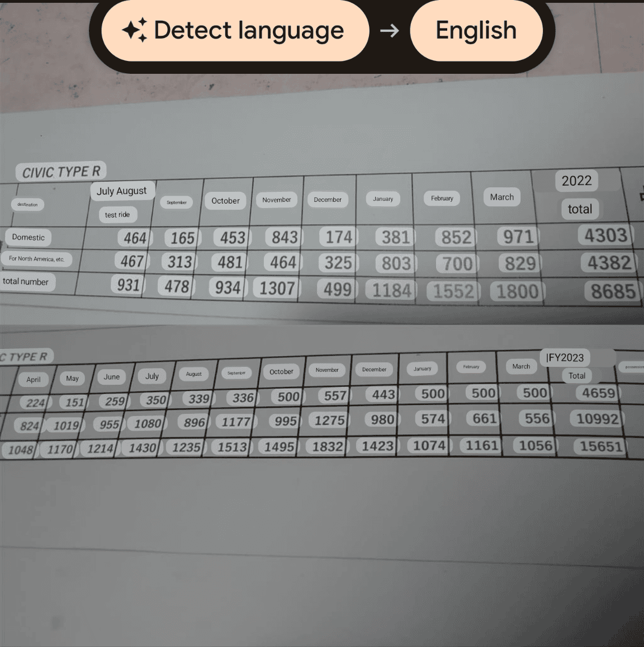
Task: Select the FY2023 total 4659
Action: click(598, 393)
